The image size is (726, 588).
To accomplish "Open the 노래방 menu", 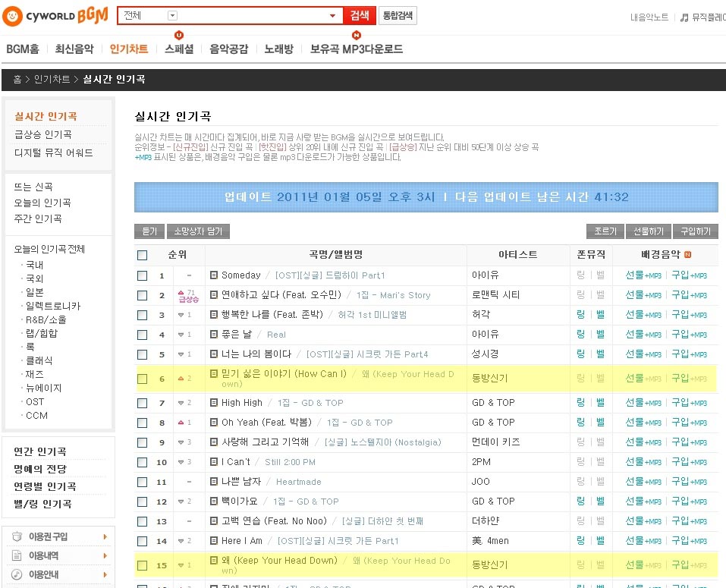I will click(278, 49).
